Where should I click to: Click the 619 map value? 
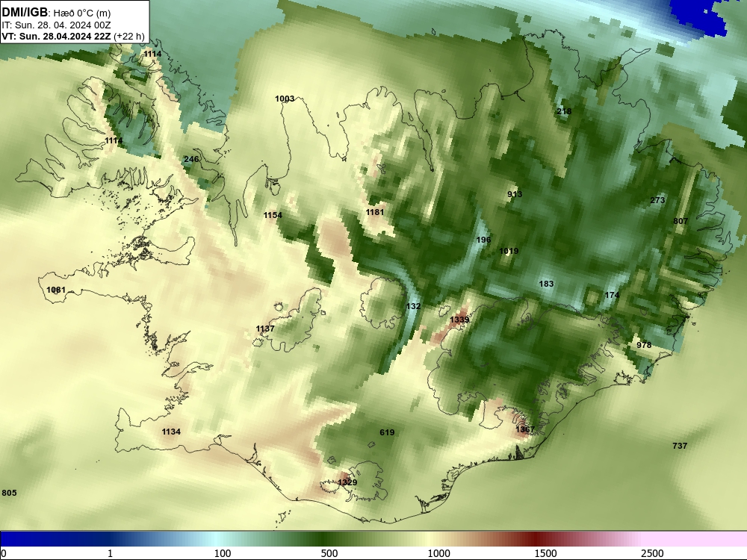[387, 432]
